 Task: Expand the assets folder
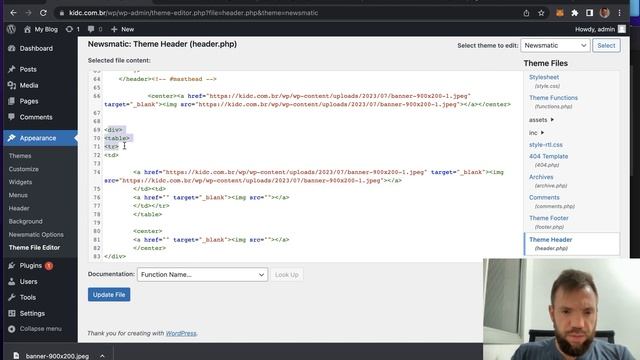[541, 120]
